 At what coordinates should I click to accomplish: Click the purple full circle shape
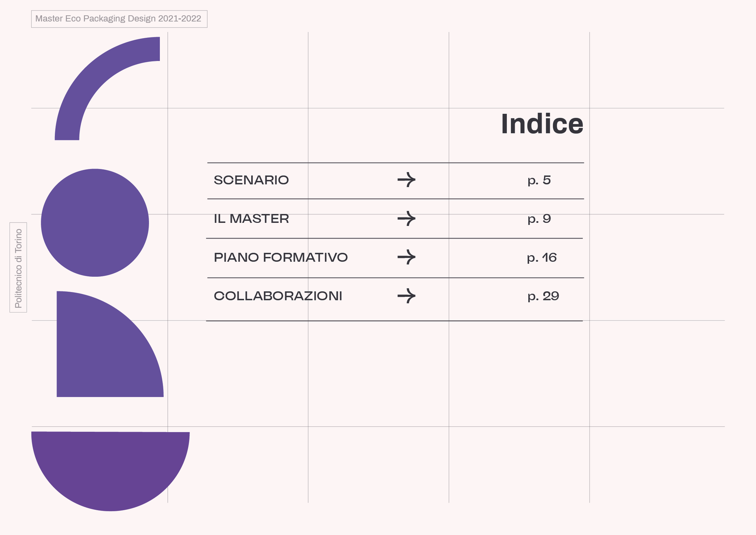click(95, 223)
